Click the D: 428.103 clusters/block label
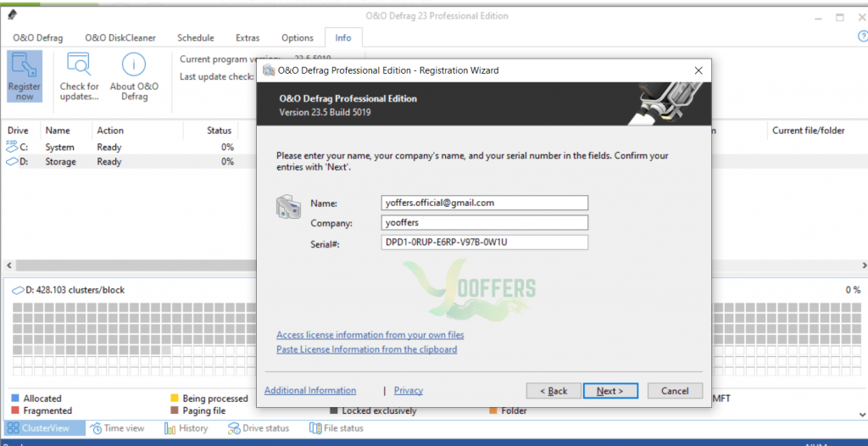Screen dimensions: 868x446 pos(75,290)
